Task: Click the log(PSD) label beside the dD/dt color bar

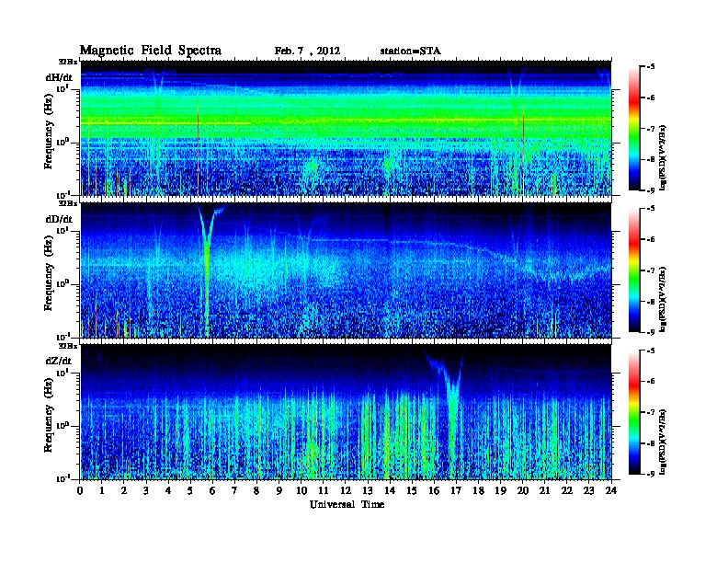Action: point(665,299)
